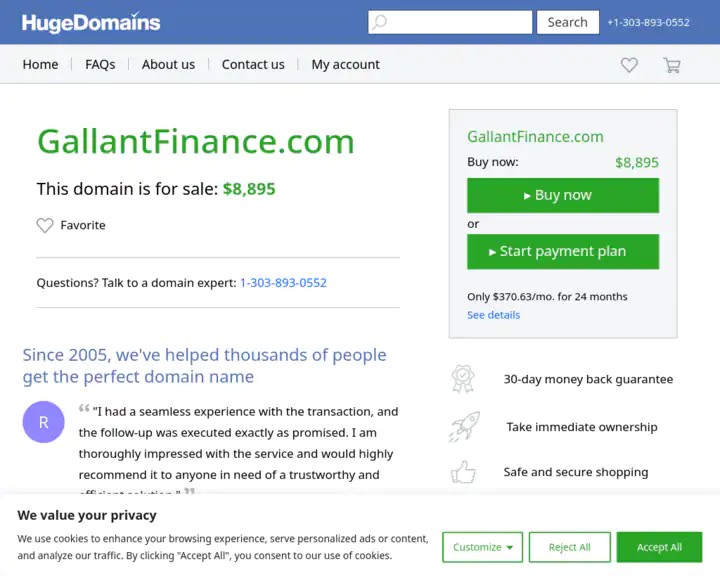Open the FAQs menu item
Image resolution: width=720 pixels, height=576 pixels.
point(100,64)
